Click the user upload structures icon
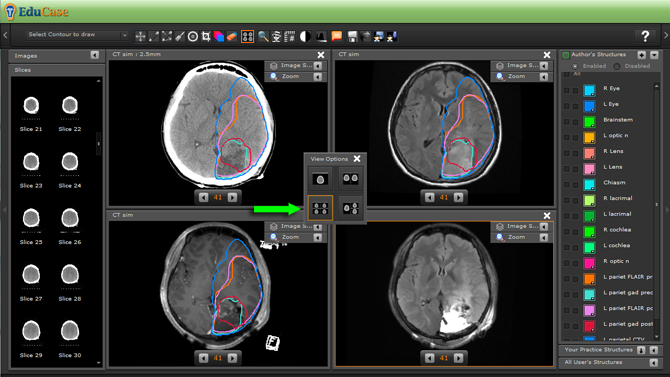 (379, 36)
